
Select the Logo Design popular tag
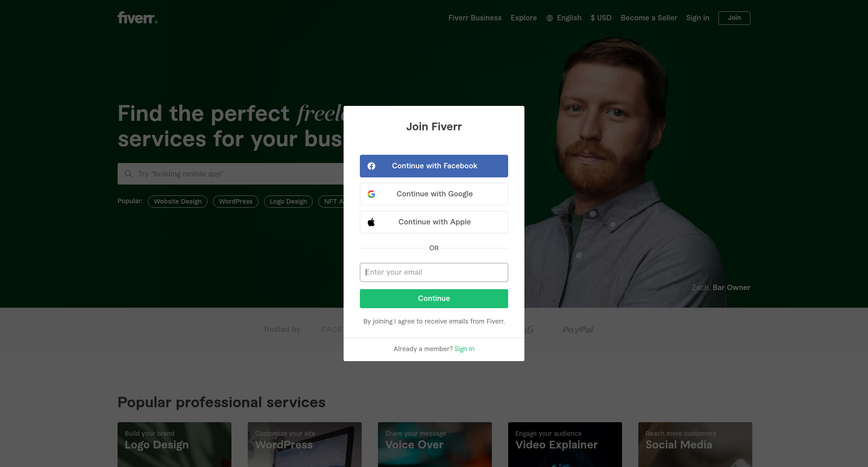tap(288, 201)
